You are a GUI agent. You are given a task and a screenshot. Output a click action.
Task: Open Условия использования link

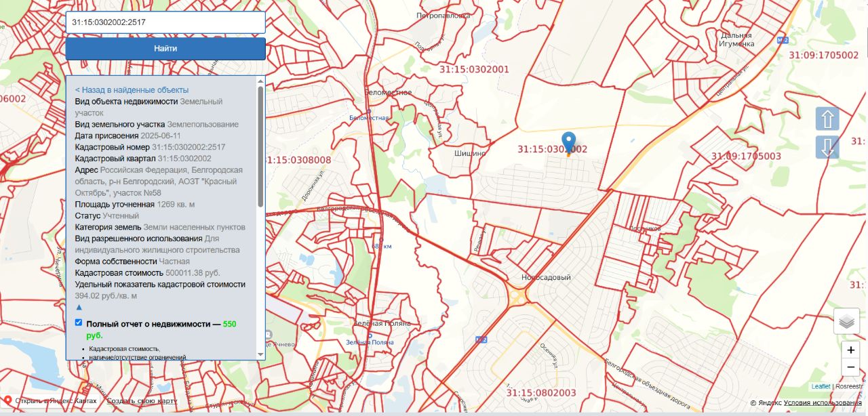pyautogui.click(x=823, y=403)
